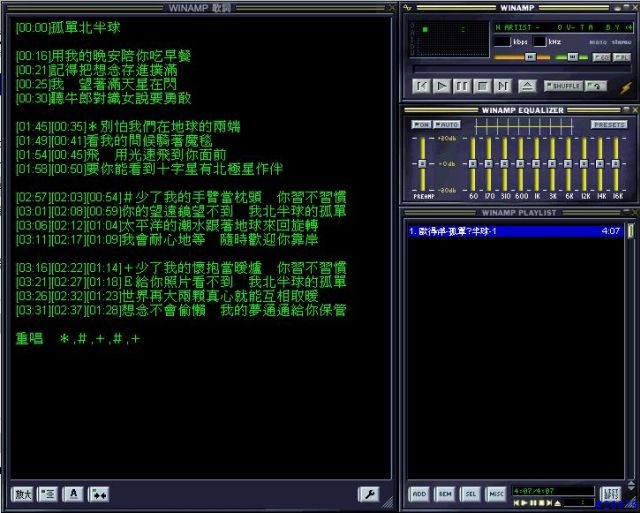This screenshot has width=640, height=513.
Task: Open lyrics settings with the wrench icon
Action: point(369,495)
